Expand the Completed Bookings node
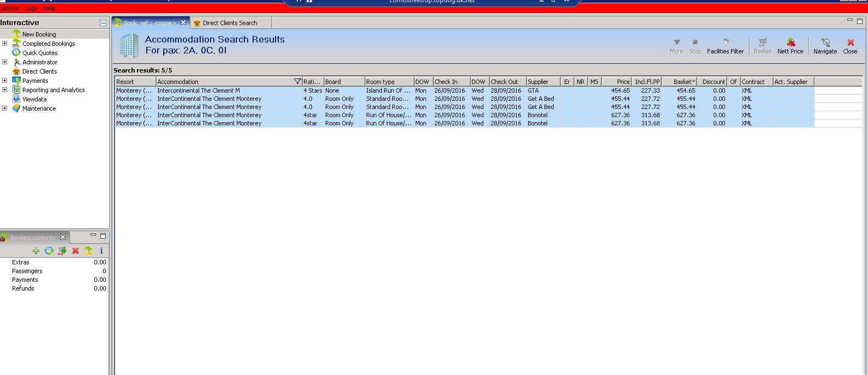Image resolution: width=868 pixels, height=375 pixels. [x=5, y=44]
